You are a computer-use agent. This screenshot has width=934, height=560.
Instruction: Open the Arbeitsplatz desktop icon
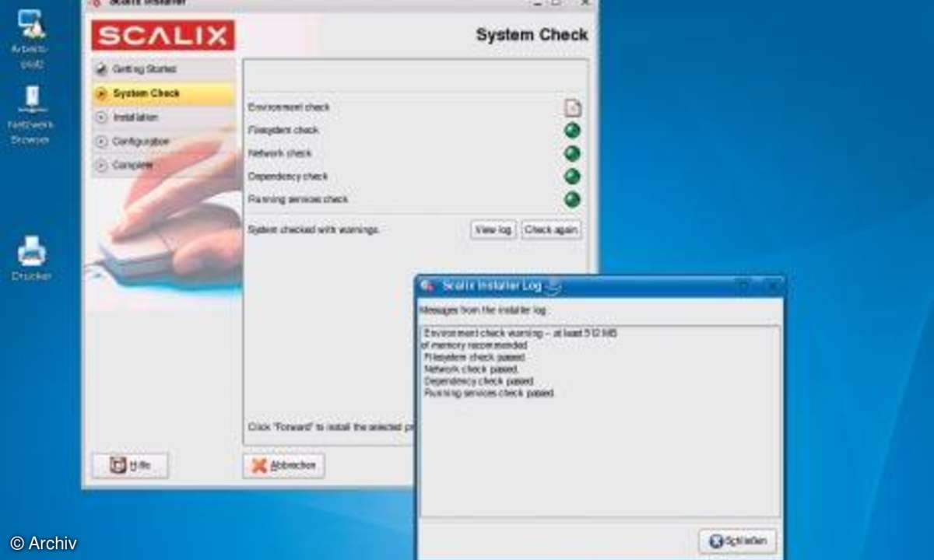31,39
